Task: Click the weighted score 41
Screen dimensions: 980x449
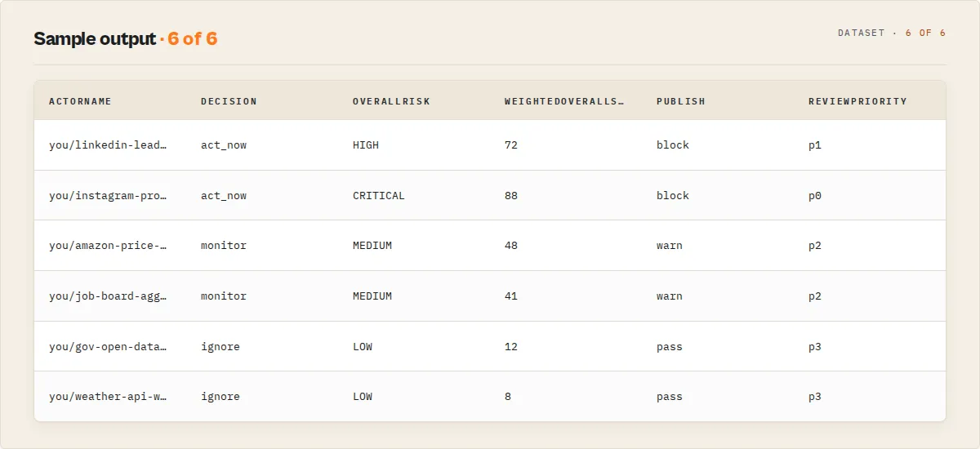Action: coord(511,296)
